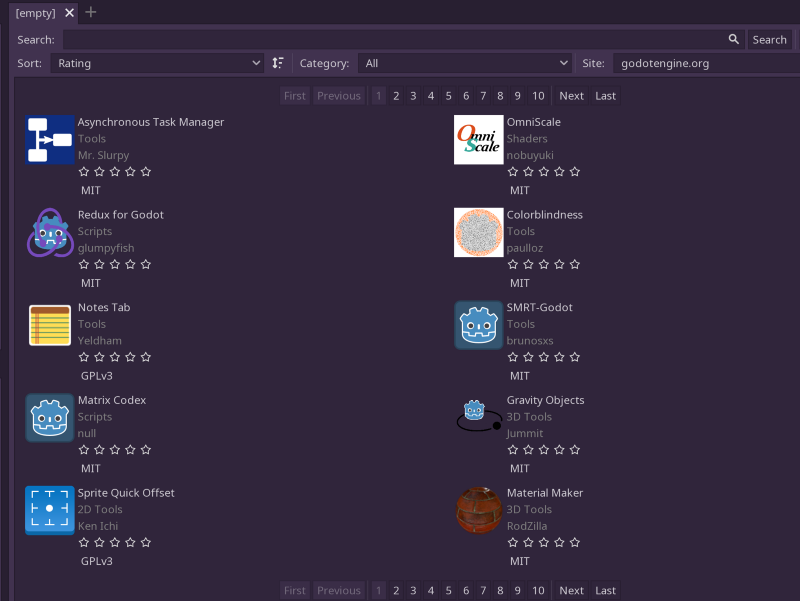800x601 pixels.
Task: Select the Sprite Quick Offset icon
Action: (x=50, y=510)
